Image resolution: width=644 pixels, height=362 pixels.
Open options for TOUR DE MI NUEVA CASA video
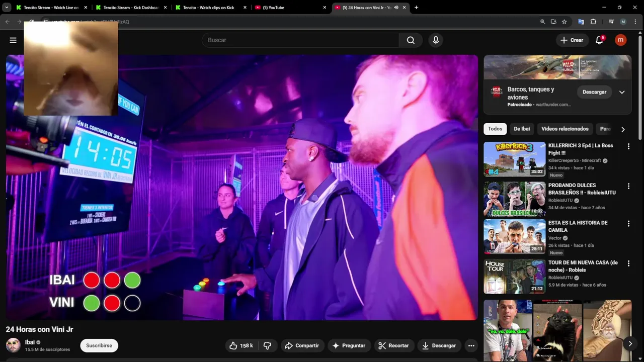pyautogui.click(x=628, y=263)
